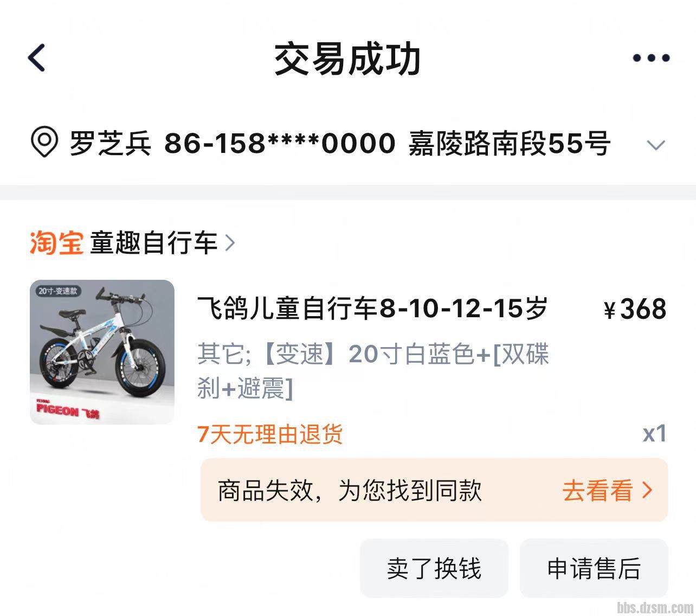The height and width of the screenshot is (616, 696).
Task: Open the 童趣自行车 shop page
Action: pos(153,242)
